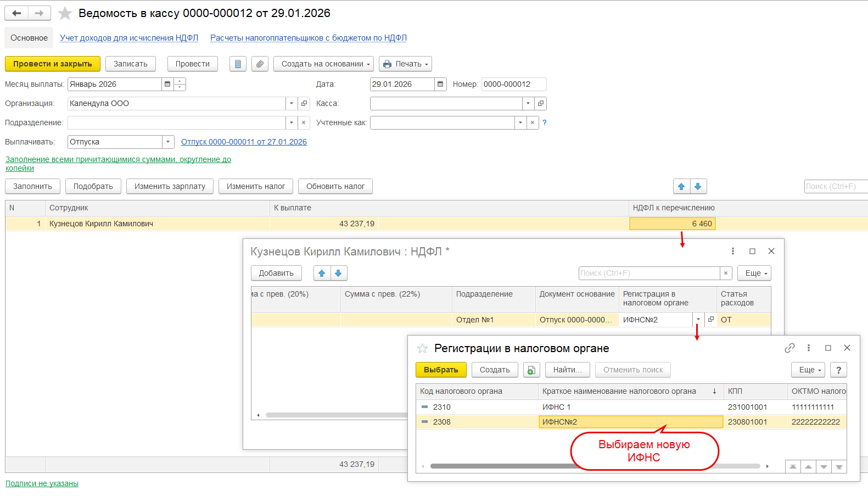Get link icon in Регистрация window
Image resolution: width=868 pixels, height=496 pixels.
click(789, 348)
